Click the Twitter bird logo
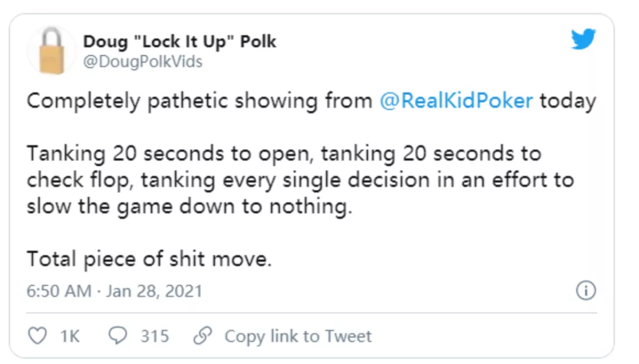 [583, 39]
